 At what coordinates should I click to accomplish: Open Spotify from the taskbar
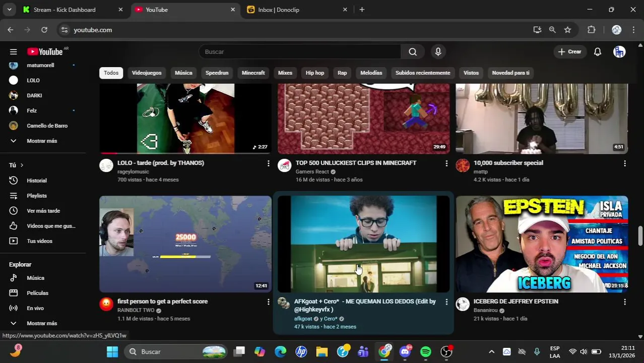point(426,351)
